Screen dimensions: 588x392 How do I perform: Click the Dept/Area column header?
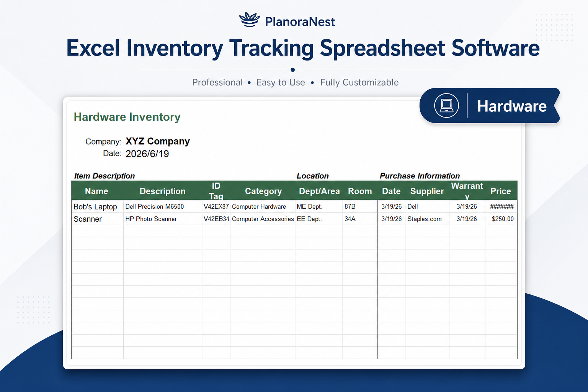click(319, 191)
